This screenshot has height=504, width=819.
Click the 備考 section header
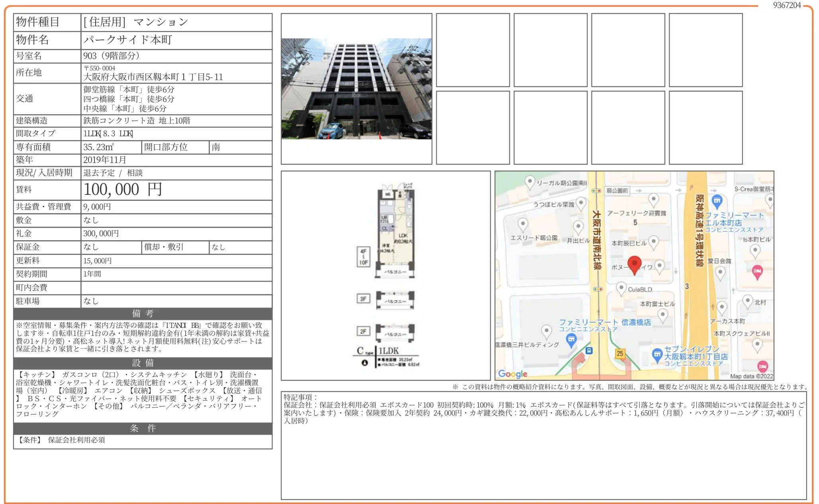pyautogui.click(x=143, y=314)
